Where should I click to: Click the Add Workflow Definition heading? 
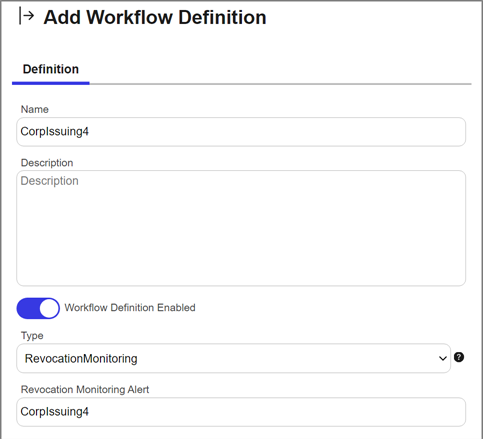tap(155, 17)
